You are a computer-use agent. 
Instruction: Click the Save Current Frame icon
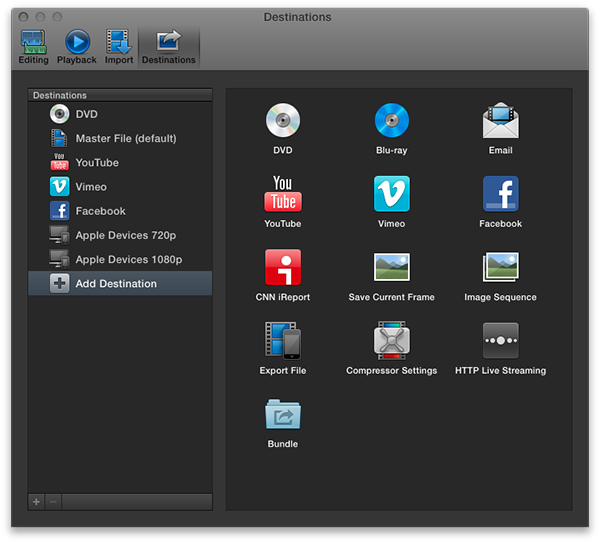[391, 267]
